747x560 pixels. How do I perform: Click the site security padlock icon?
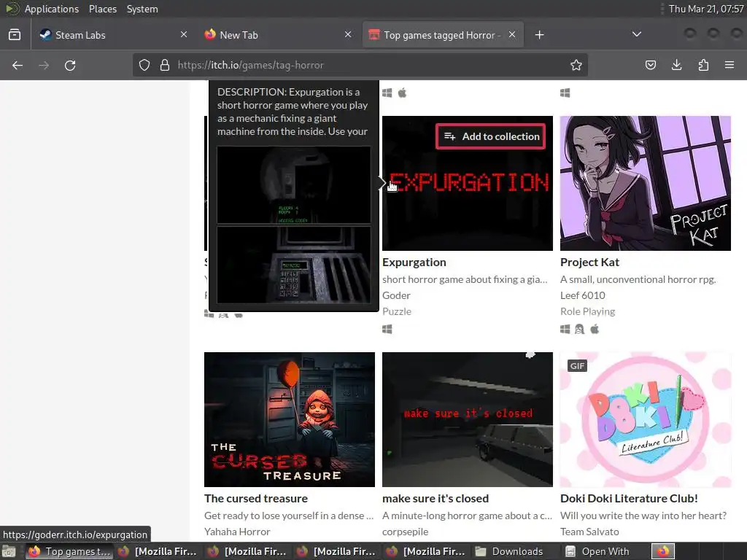click(x=165, y=65)
